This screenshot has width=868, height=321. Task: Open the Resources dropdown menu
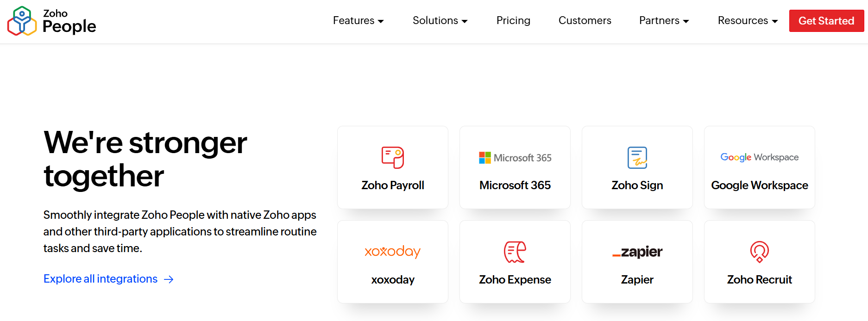(x=748, y=21)
